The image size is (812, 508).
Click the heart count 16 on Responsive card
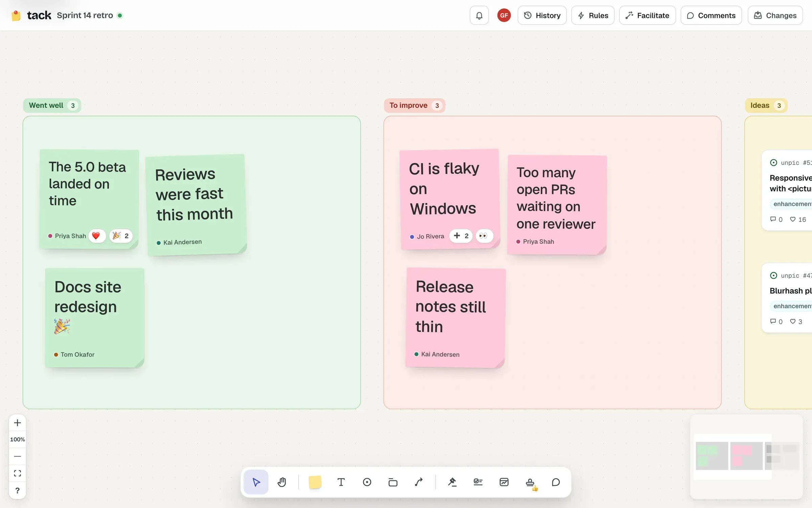pyautogui.click(x=798, y=219)
